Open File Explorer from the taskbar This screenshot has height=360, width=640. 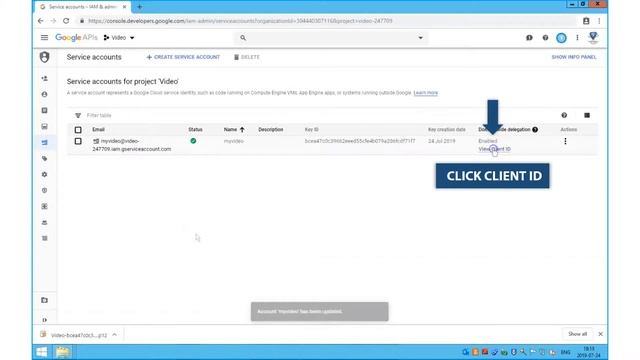coord(62,352)
